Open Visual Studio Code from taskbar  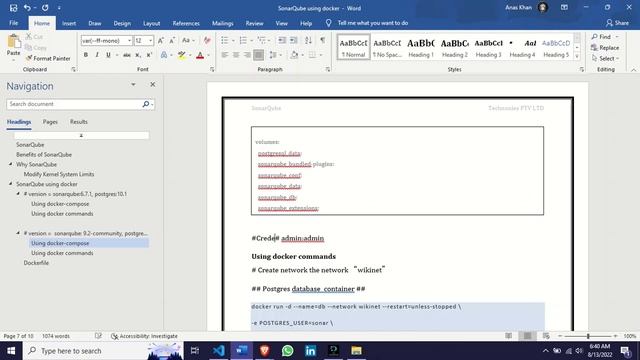(218, 351)
